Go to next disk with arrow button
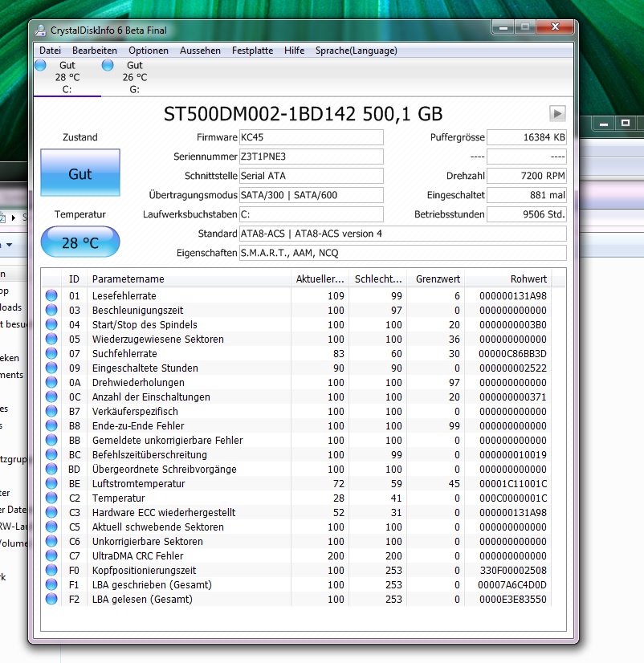 coord(557,113)
